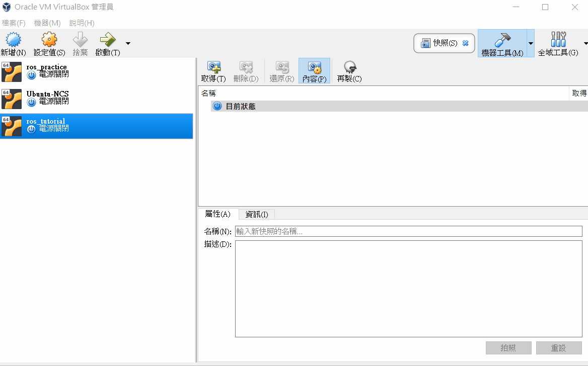Click the Ubuntu-NCS 64-bit OS icon

click(x=12, y=99)
